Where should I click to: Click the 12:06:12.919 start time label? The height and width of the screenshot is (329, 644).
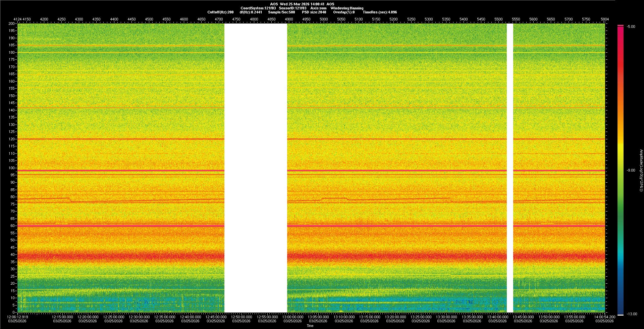18,317
